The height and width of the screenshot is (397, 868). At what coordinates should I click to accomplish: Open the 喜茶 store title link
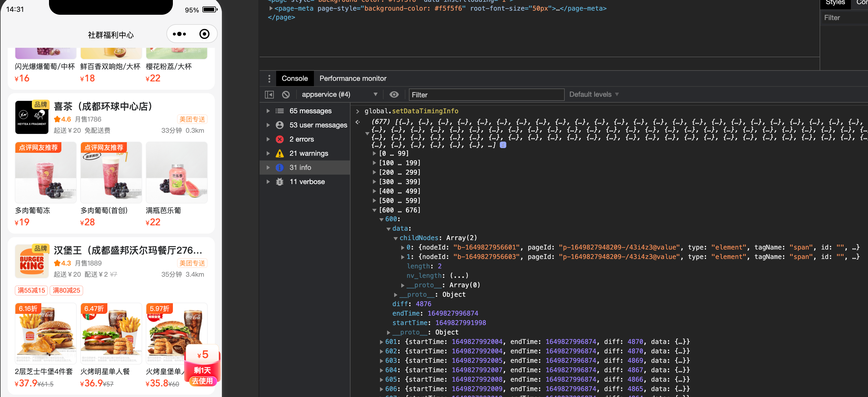(103, 106)
